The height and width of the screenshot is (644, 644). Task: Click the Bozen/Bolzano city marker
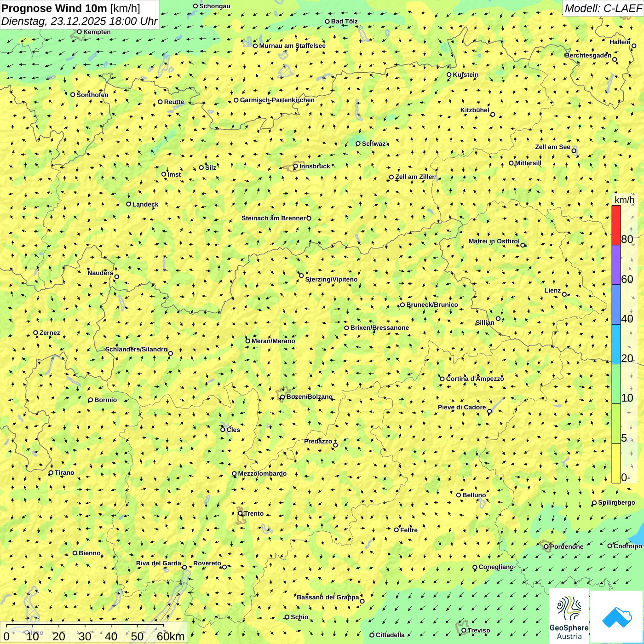point(282,397)
